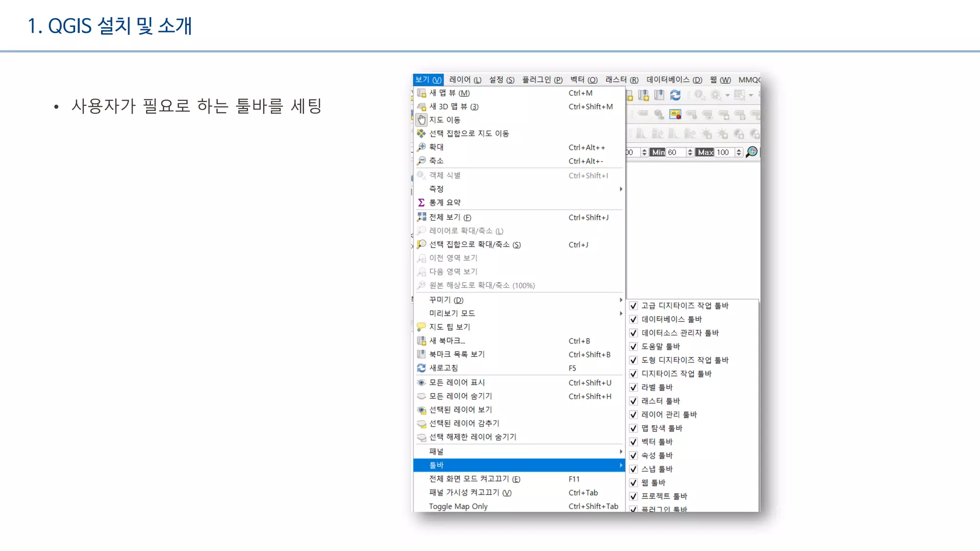Click the 북마크 목록 보기 icon

421,354
